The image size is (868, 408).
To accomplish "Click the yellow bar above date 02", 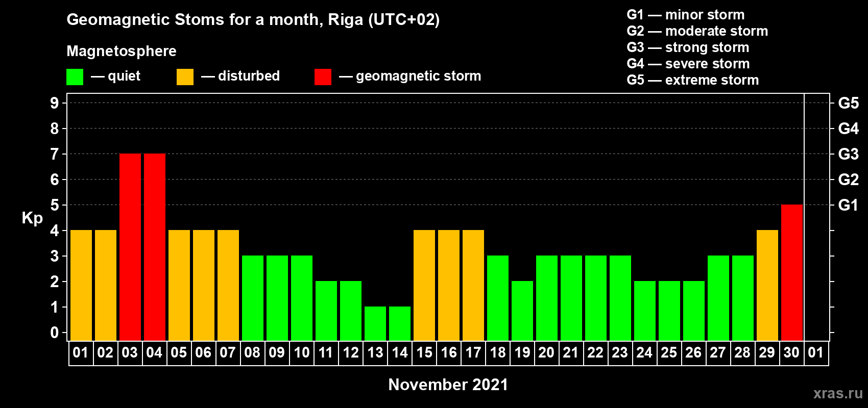I will (x=106, y=285).
